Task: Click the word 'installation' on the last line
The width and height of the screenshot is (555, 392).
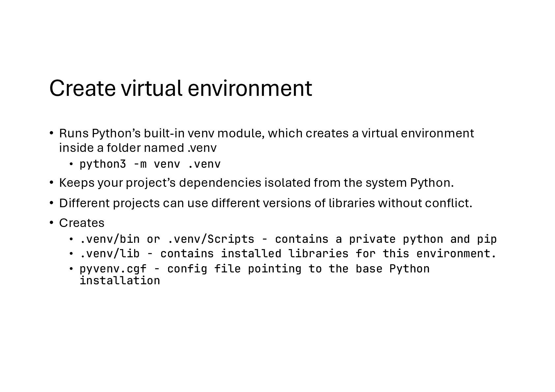Action: 120,281
